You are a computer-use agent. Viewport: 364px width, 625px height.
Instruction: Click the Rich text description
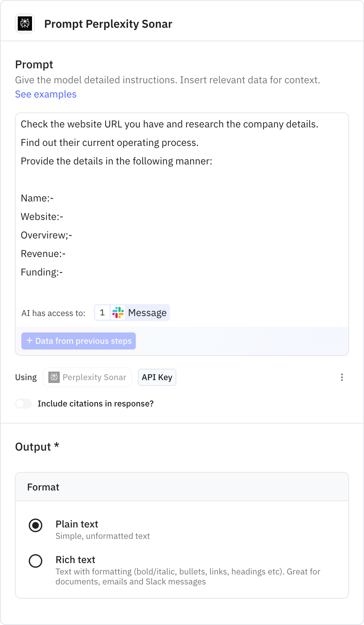tap(188, 576)
